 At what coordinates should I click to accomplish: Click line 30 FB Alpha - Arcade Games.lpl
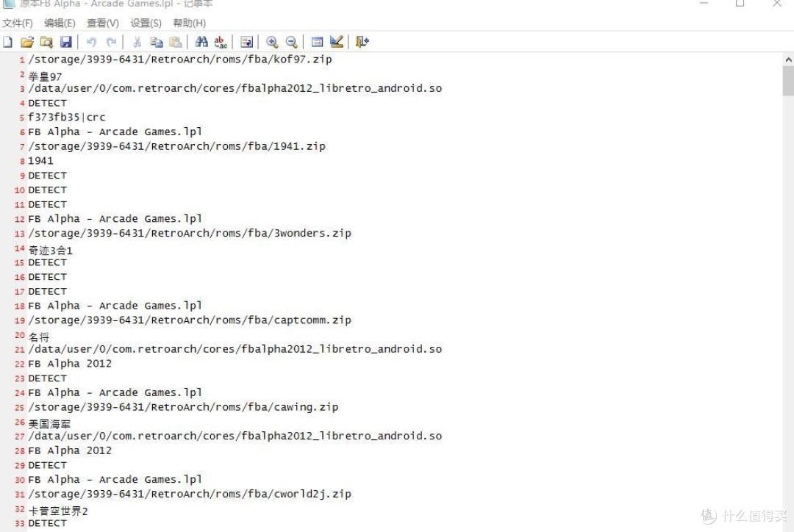pos(115,479)
